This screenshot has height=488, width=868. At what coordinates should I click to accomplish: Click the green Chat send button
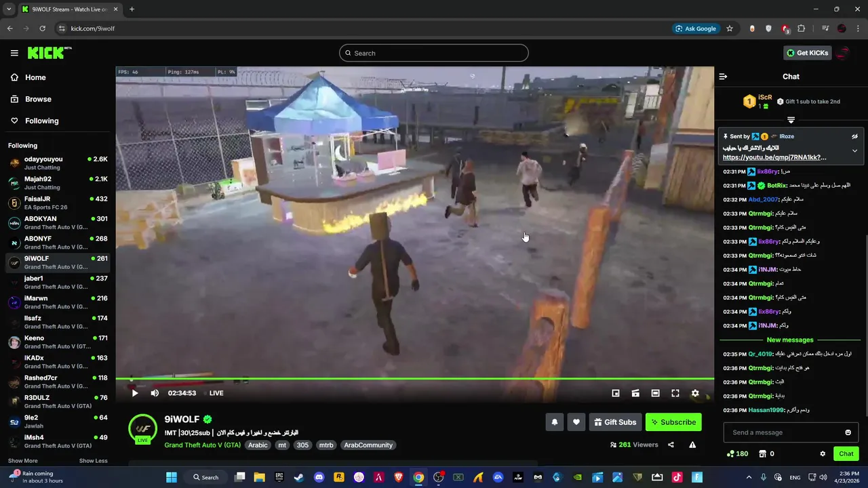[x=846, y=454]
